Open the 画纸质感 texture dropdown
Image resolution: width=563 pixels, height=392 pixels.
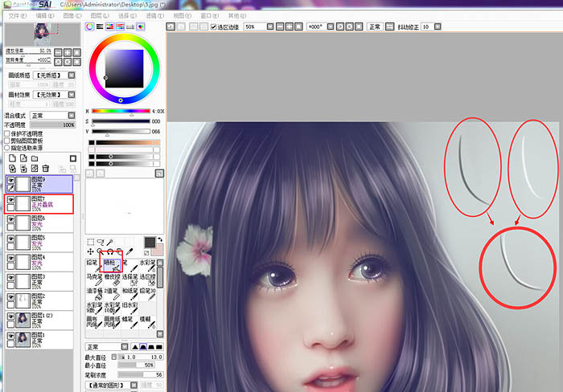[x=72, y=75]
